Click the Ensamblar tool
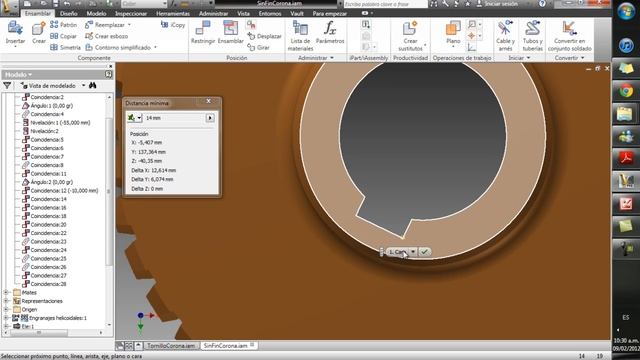The image size is (640, 360). tap(231, 33)
